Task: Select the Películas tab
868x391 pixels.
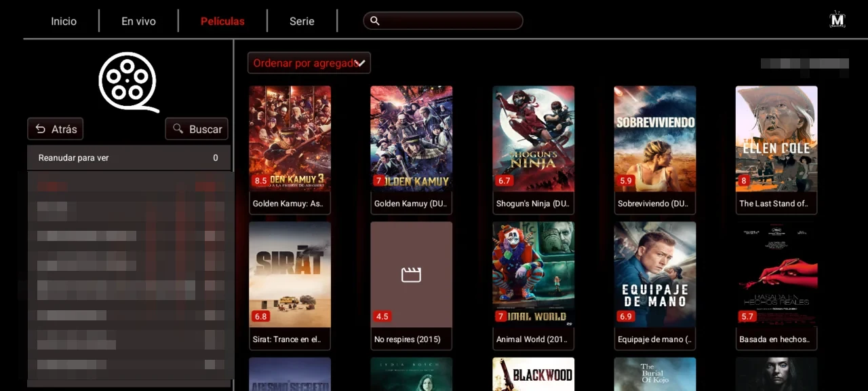Action: point(222,21)
